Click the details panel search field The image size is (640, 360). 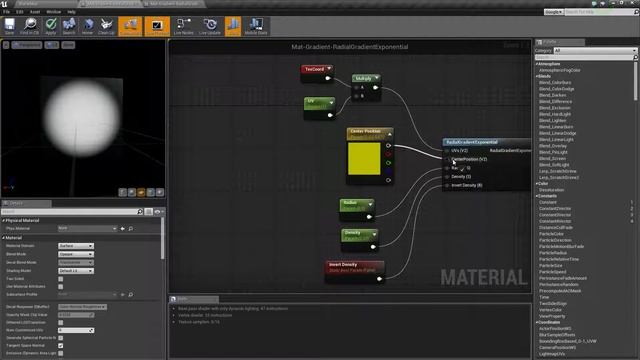click(x=69, y=211)
